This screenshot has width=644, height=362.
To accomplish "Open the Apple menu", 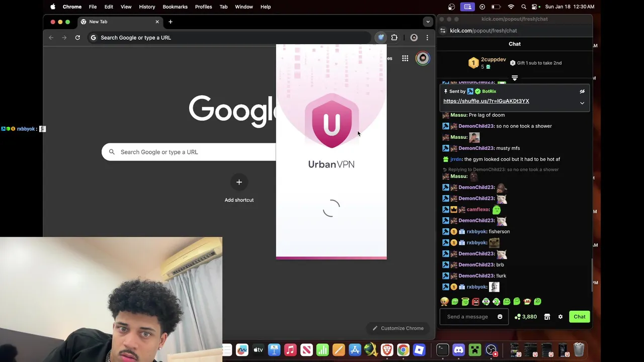I will pos(53,7).
